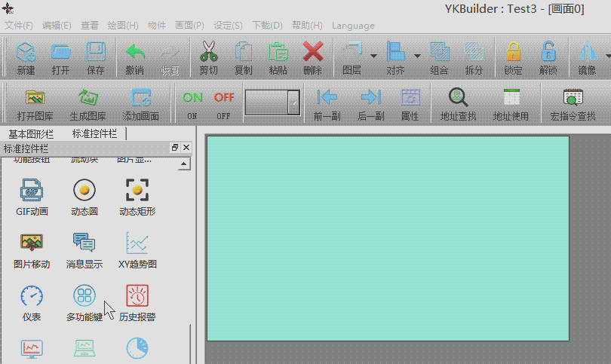Pick the 历史报警 alarm control
The image size is (611, 364).
point(137,295)
